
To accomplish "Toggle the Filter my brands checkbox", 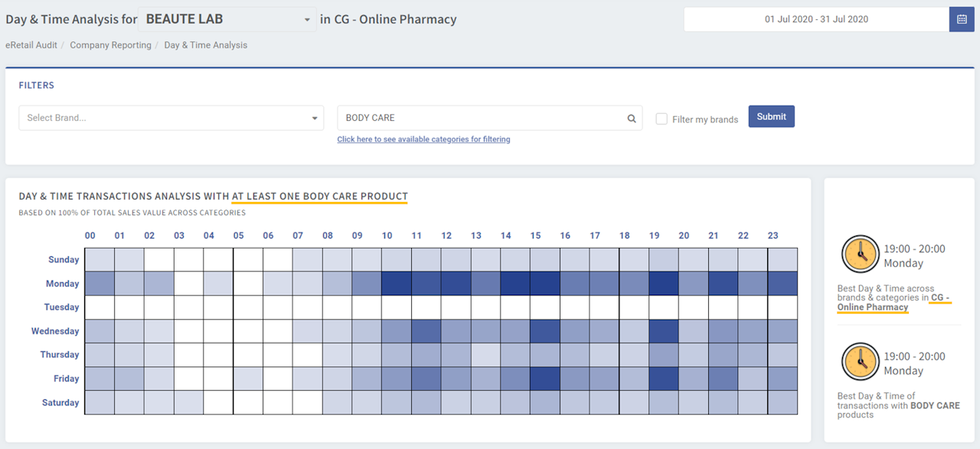I will (x=661, y=119).
